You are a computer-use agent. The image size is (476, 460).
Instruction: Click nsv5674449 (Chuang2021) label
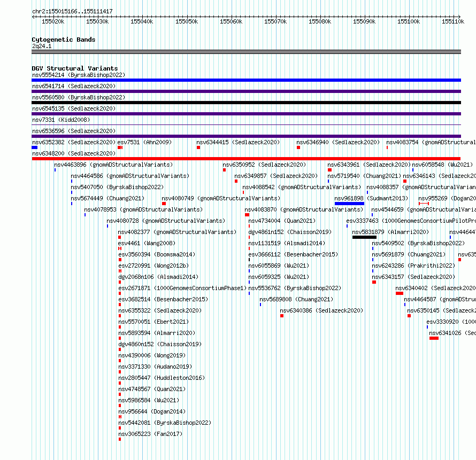[x=108, y=198]
